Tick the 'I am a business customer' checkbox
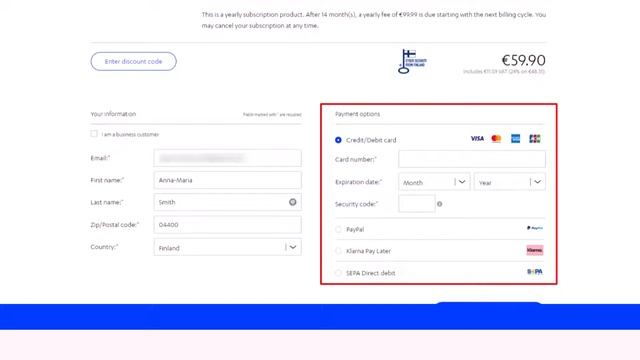Viewport: 640px width, 360px height. coord(94,134)
